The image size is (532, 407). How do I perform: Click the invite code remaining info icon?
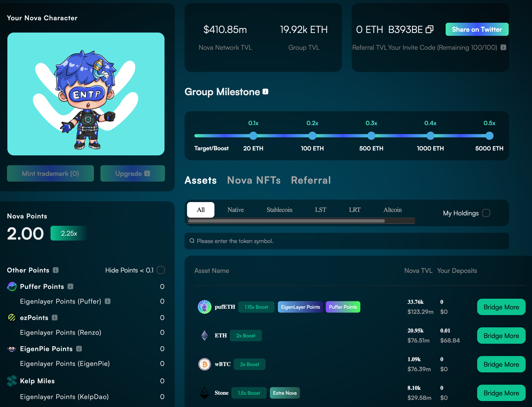(x=503, y=47)
